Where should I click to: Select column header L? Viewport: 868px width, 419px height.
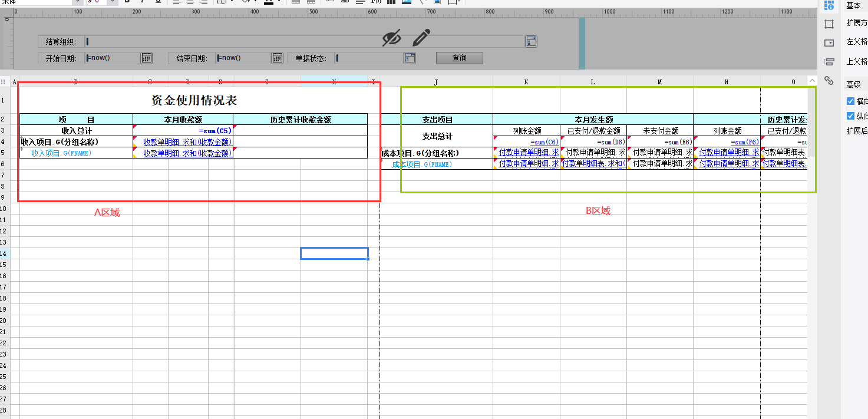[593, 82]
